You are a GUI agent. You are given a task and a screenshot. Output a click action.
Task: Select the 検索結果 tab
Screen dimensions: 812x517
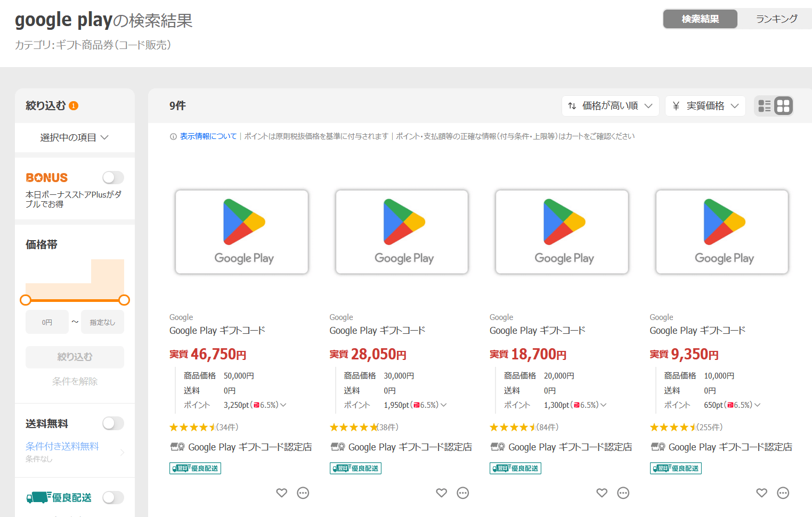(x=700, y=19)
